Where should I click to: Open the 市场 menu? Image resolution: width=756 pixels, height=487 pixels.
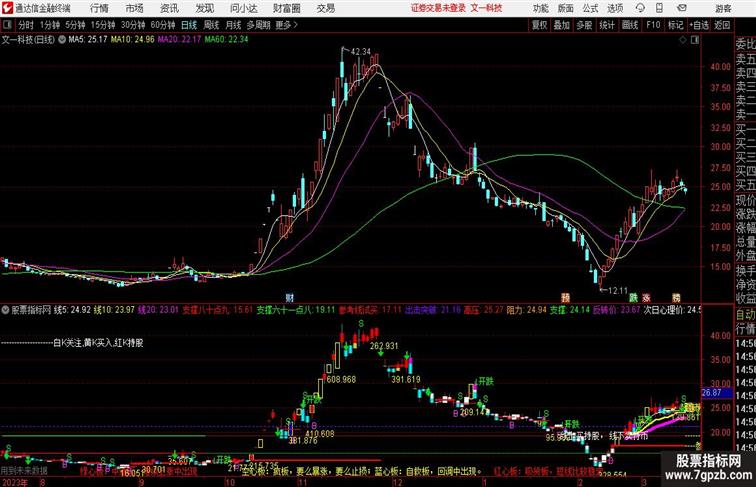pyautogui.click(x=135, y=8)
